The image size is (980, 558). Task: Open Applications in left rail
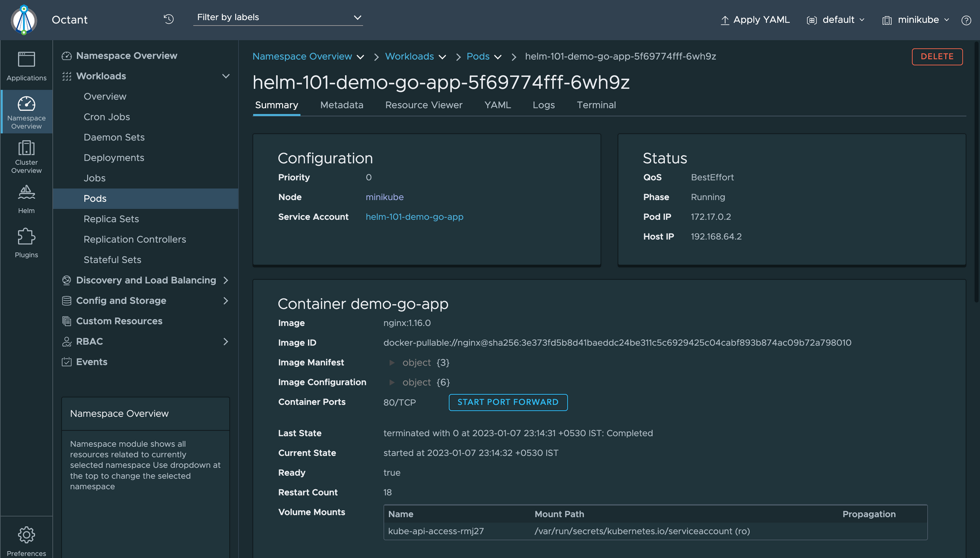pos(26,66)
